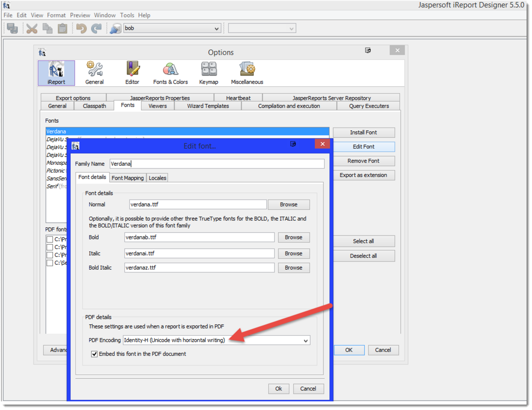
Task: Click the Bold verdanab.ttf field
Action: [x=200, y=238]
